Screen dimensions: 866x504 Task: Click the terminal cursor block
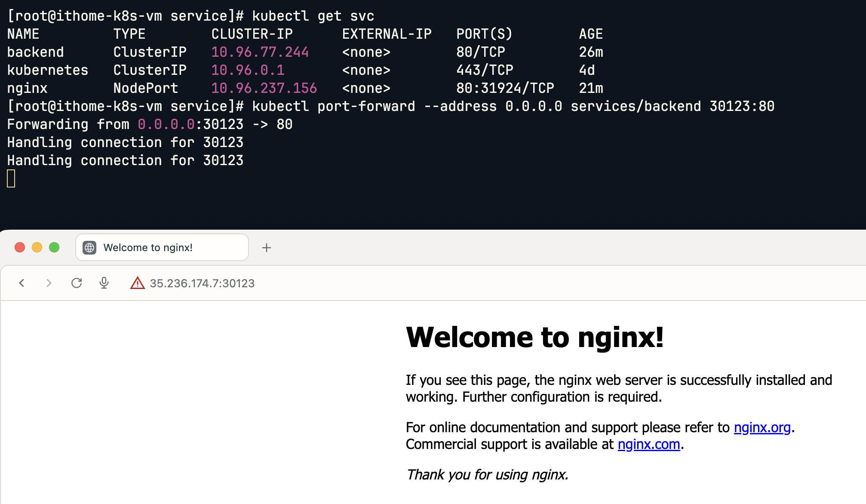(x=11, y=178)
